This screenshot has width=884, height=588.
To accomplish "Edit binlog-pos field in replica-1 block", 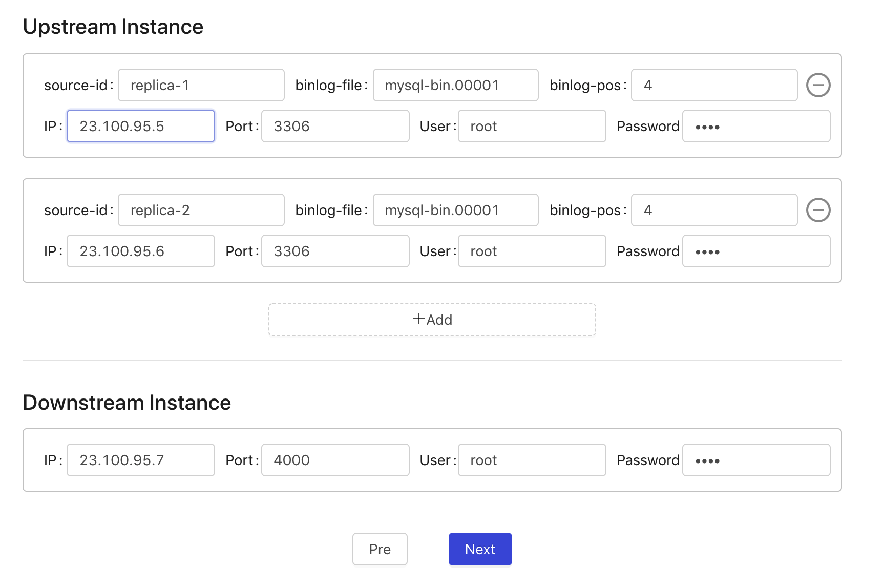I will point(714,85).
